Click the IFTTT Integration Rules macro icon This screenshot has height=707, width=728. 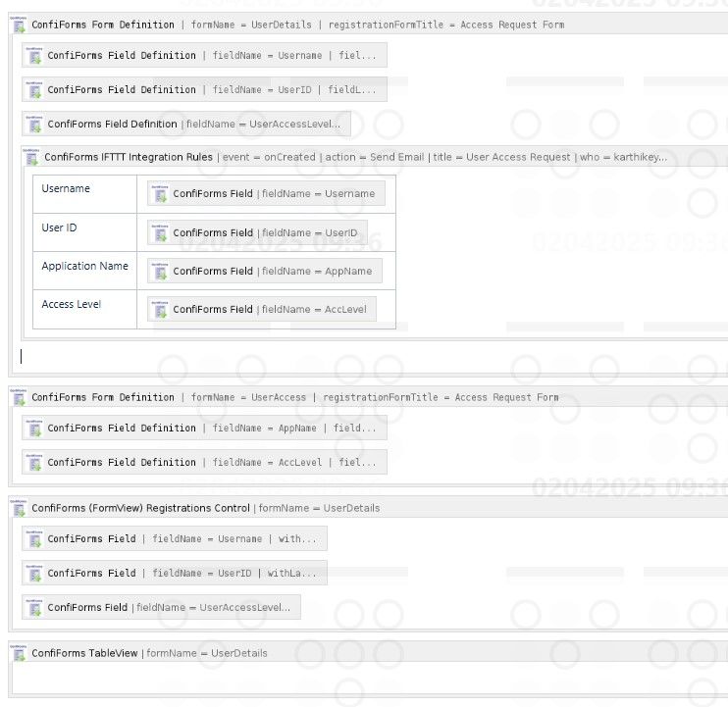(31, 157)
